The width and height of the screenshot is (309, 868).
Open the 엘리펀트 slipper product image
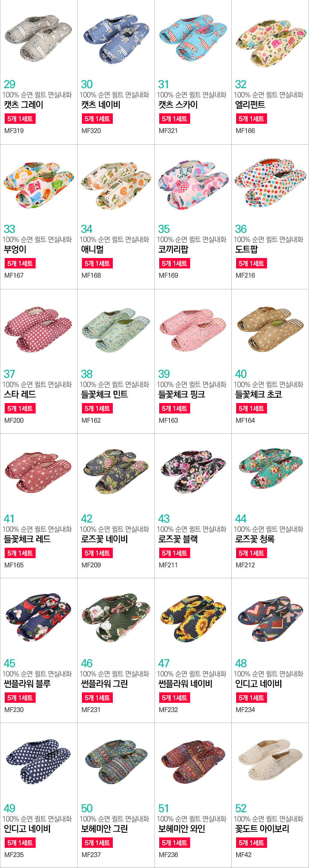pos(271,43)
